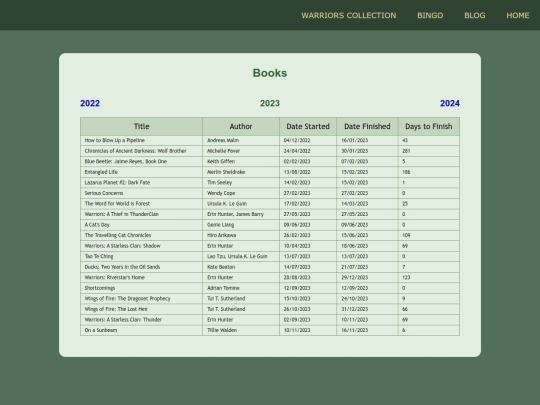Select 'Warriors: A Starless Clan: Thunder' title
Image resolution: width=540 pixels, height=405 pixels.
tap(123, 320)
